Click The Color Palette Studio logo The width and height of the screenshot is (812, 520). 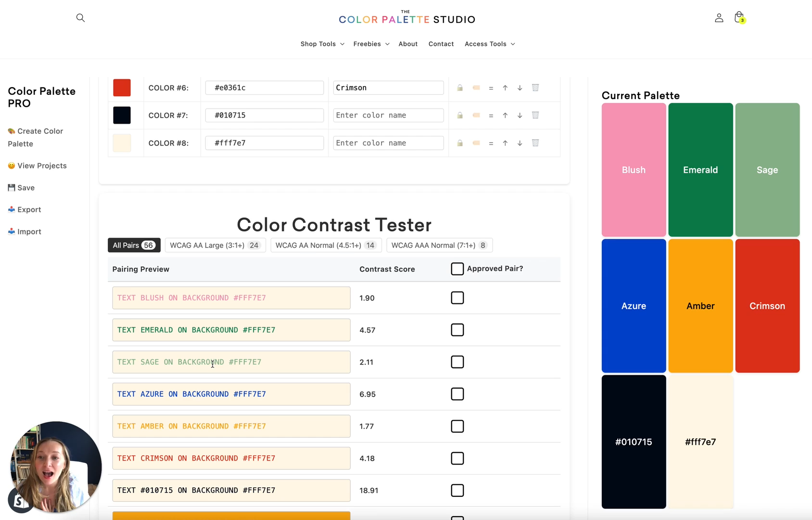(406, 17)
